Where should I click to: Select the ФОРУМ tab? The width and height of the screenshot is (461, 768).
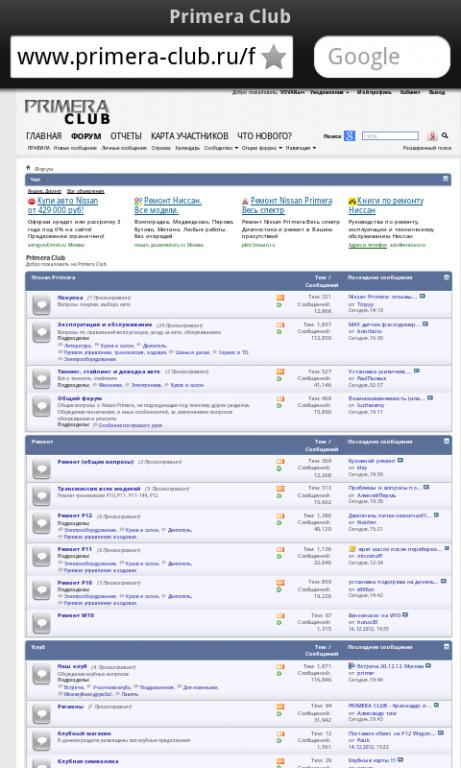[x=86, y=136]
